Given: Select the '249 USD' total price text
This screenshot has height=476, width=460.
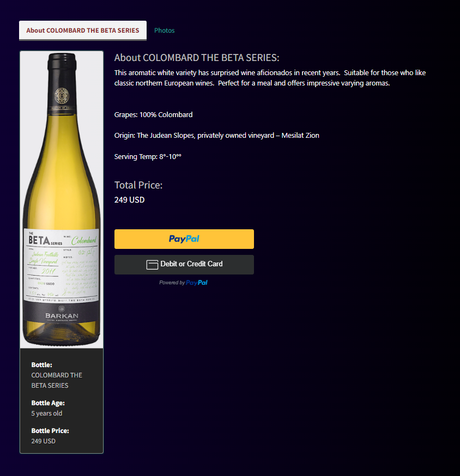Looking at the screenshot, I should coord(129,200).
